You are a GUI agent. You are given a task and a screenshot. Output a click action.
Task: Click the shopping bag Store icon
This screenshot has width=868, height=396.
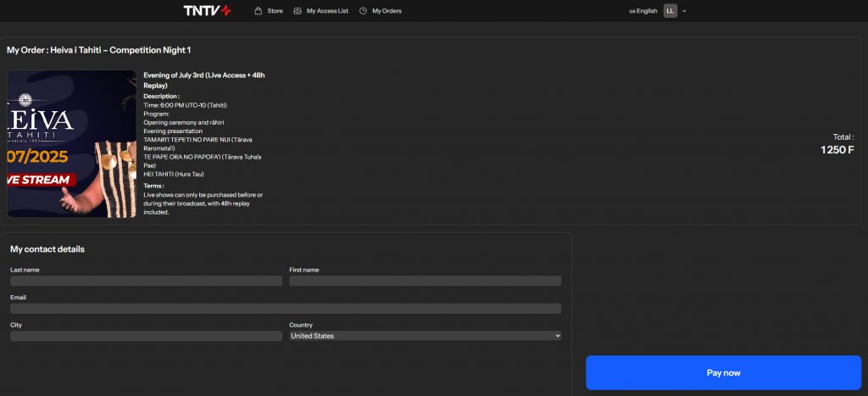click(x=258, y=11)
